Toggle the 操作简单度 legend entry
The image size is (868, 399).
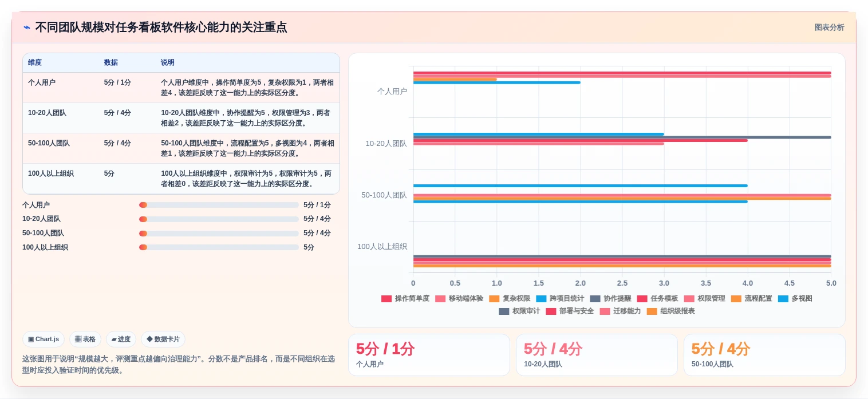(x=405, y=298)
